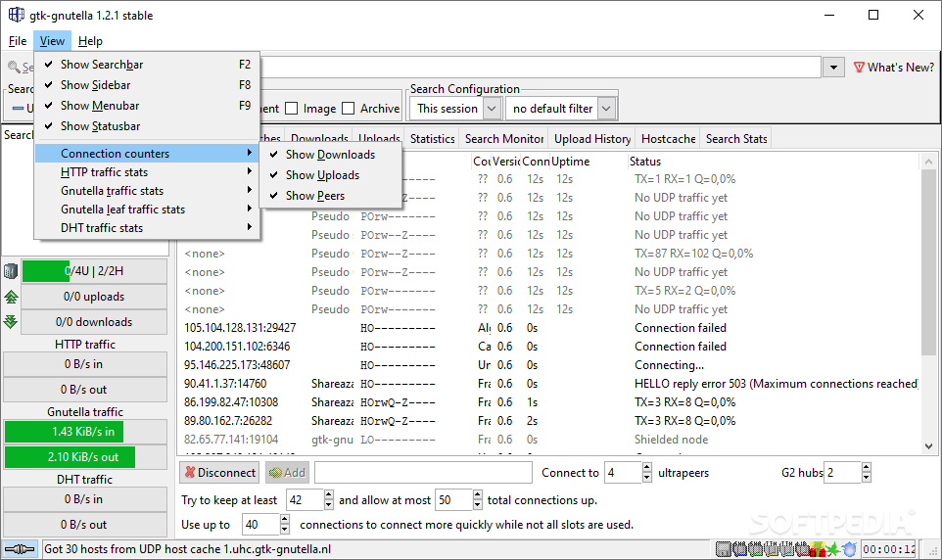Switch to the Upload History tab
Viewport: 942px width, 560px height.
592,139
